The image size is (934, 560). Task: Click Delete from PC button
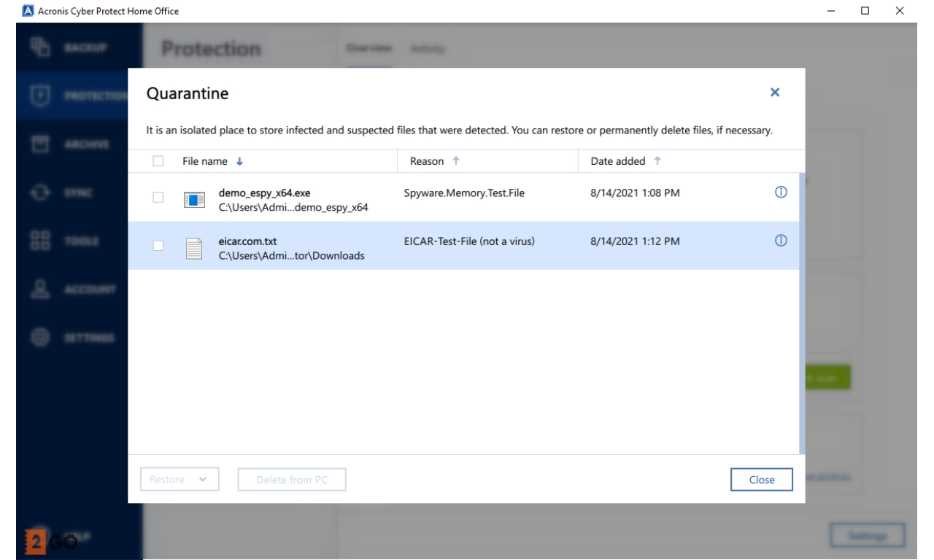point(292,479)
